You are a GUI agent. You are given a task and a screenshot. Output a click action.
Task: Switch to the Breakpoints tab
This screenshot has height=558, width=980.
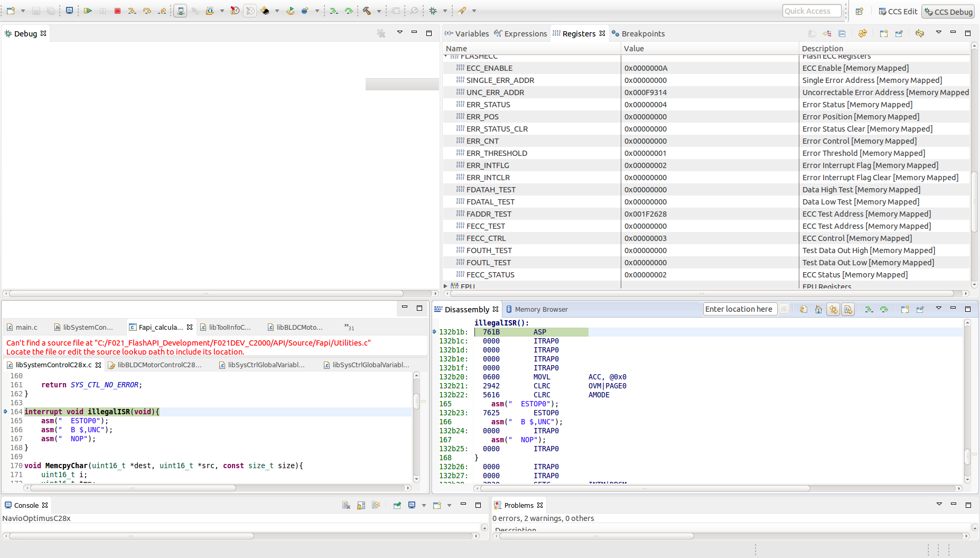[x=638, y=33]
